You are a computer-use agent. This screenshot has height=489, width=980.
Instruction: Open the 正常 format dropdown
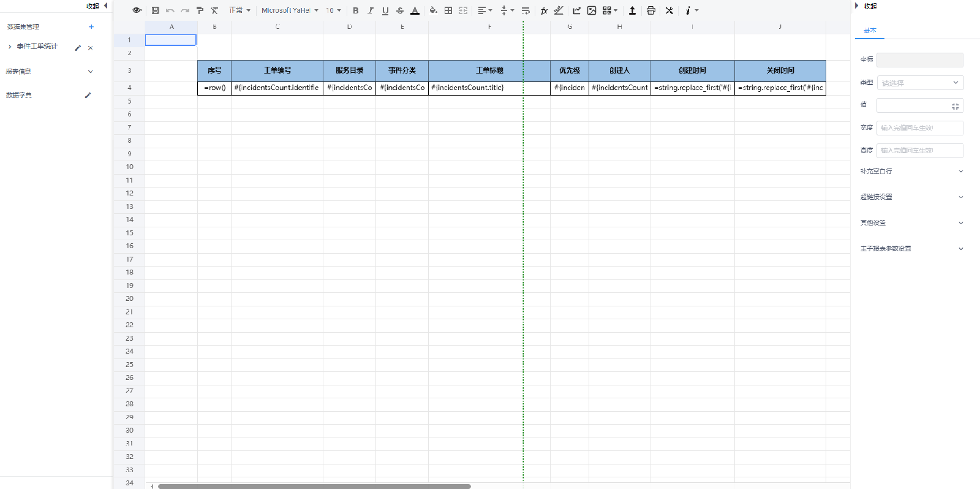pos(239,10)
